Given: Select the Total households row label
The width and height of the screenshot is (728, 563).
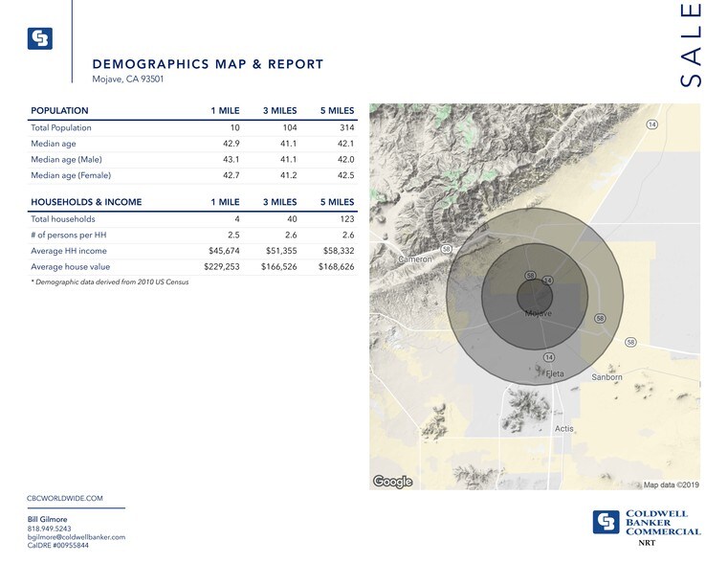Looking at the screenshot, I should tap(63, 219).
